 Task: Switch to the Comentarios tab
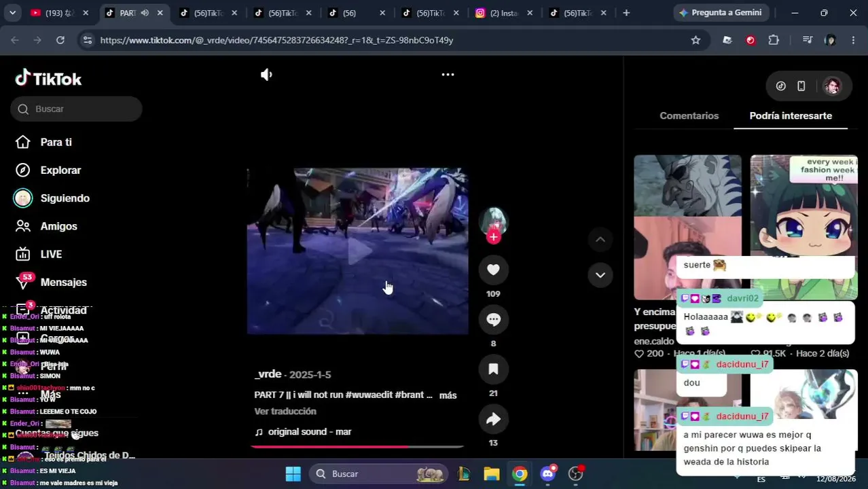[689, 115]
